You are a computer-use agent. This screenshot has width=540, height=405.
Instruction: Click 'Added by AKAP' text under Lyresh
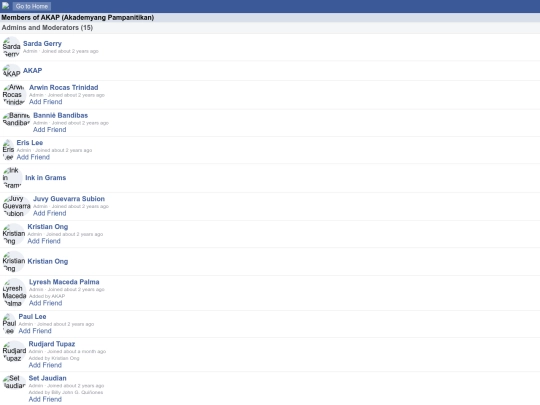point(47,296)
